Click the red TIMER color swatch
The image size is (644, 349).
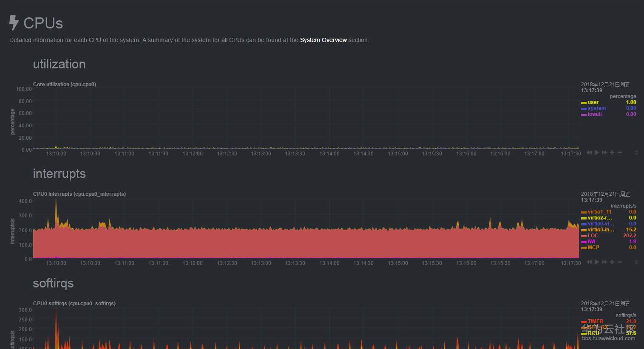pos(584,322)
